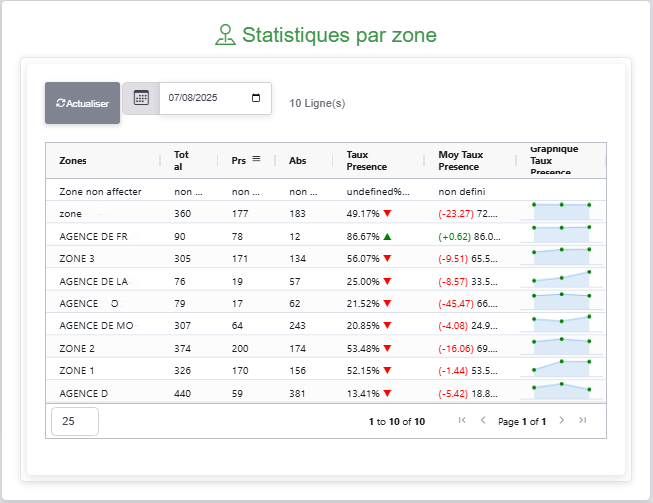Open the Prs column menu icon
Viewport: 653px width, 503px height.
[256, 159]
